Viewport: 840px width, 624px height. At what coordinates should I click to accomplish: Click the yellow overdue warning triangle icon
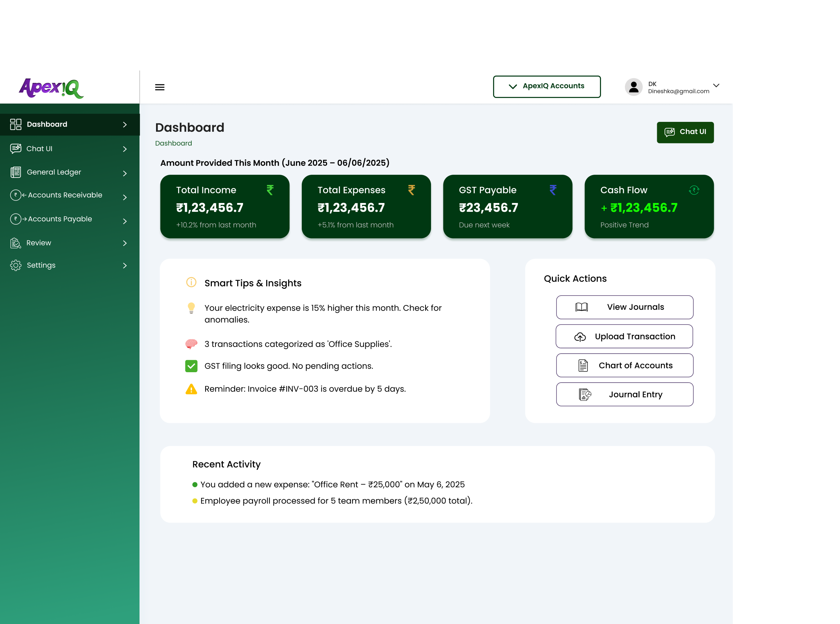(192, 389)
